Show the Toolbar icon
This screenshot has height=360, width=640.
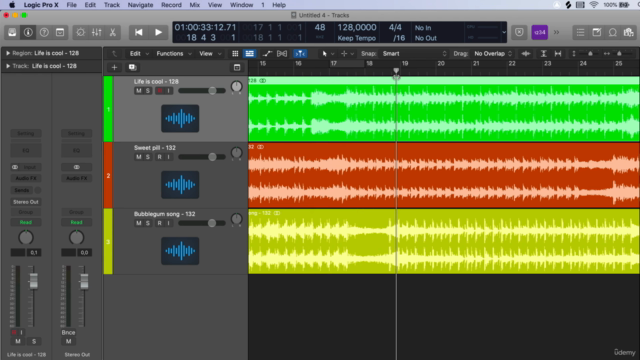coord(60,32)
